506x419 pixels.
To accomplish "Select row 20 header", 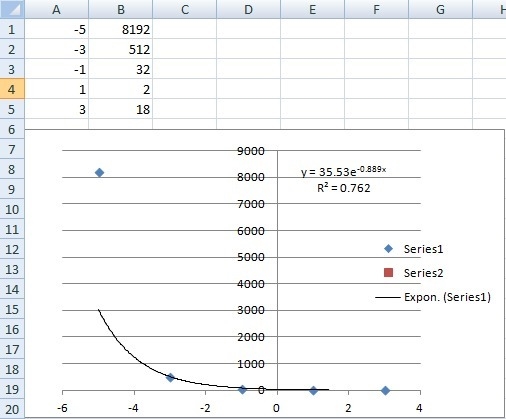I will click(12, 409).
